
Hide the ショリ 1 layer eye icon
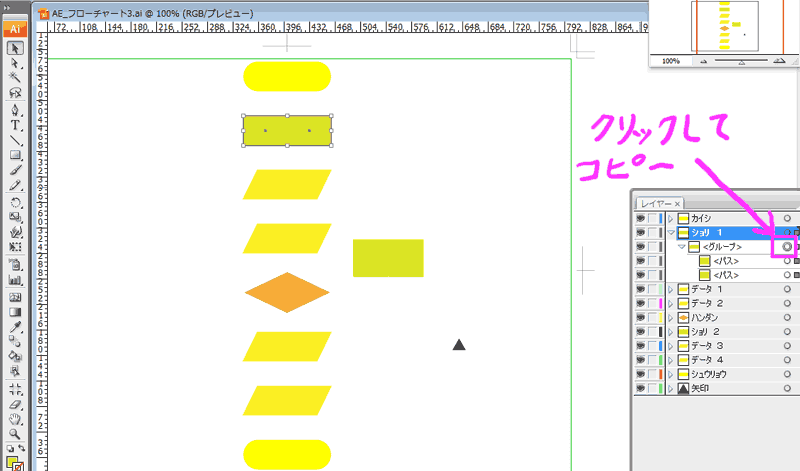click(641, 233)
